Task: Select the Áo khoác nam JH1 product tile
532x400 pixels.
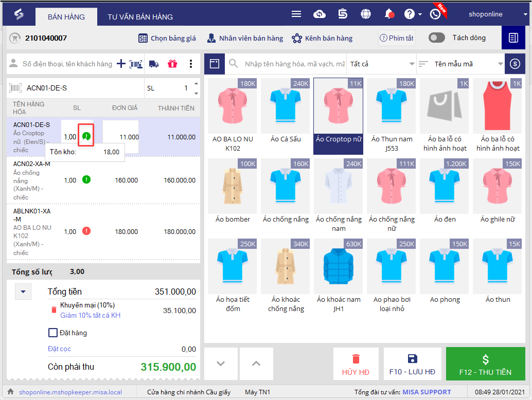Action: (338, 276)
